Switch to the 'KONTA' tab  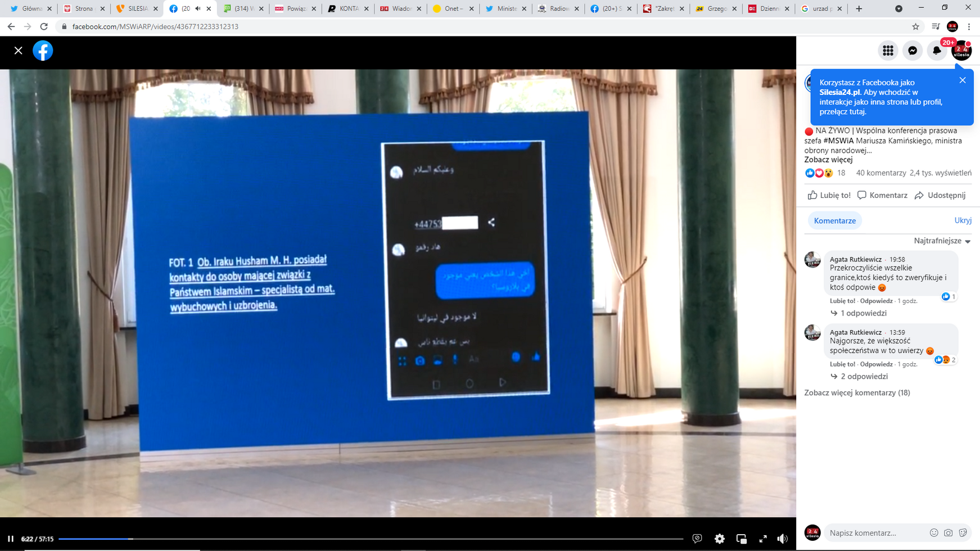(347, 8)
